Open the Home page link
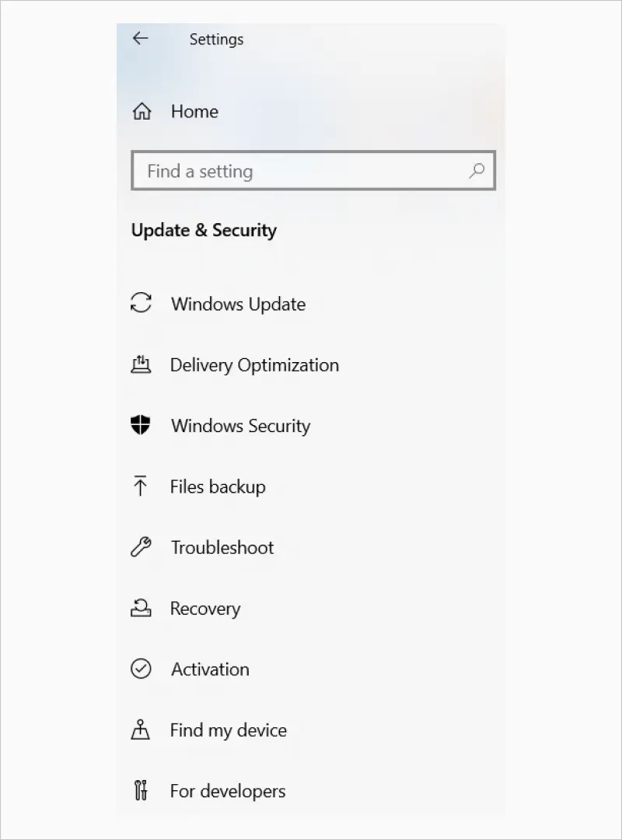This screenshot has width=622, height=840. 194,111
